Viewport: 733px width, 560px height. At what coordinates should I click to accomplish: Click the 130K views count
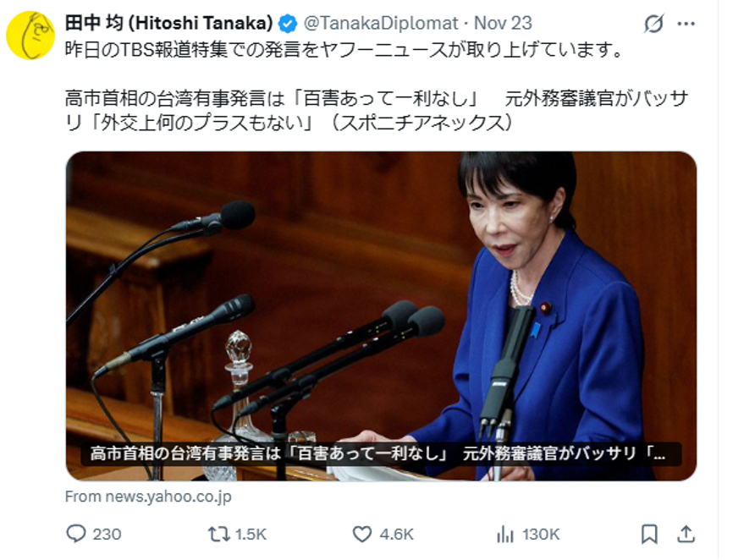tap(540, 534)
